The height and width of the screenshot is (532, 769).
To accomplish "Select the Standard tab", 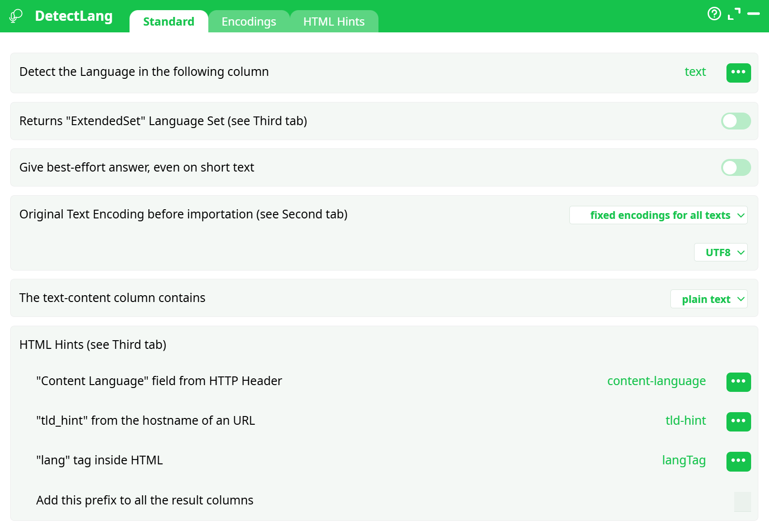I will (169, 22).
